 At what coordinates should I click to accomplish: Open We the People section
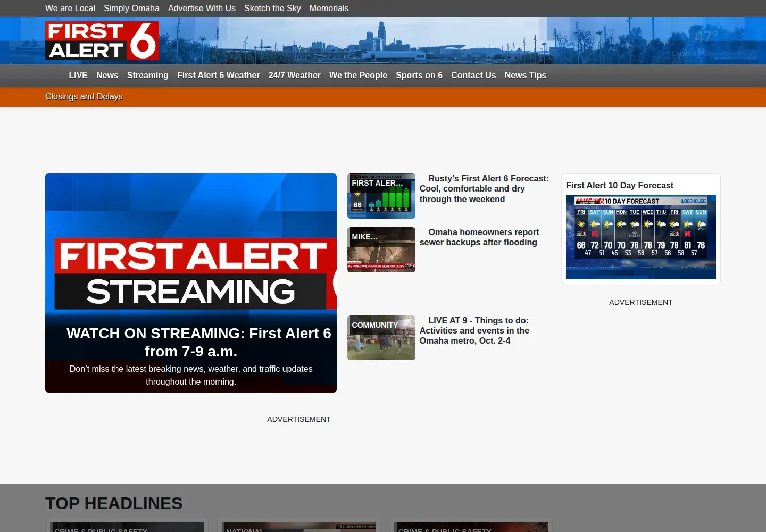[358, 76]
